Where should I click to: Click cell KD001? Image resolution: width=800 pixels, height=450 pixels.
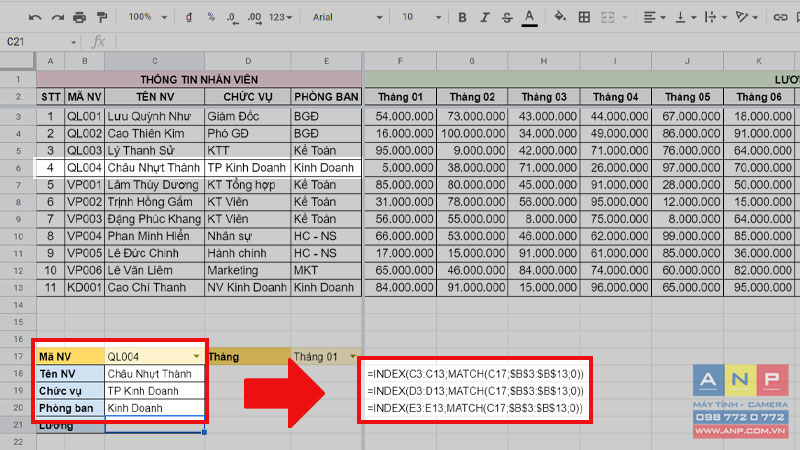84,288
